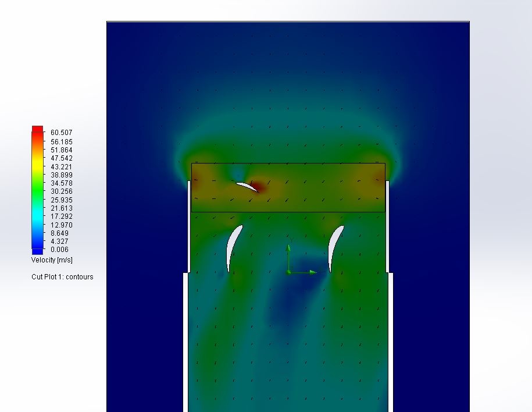Click the legend value 34.578
The image size is (532, 412).
[x=62, y=183]
